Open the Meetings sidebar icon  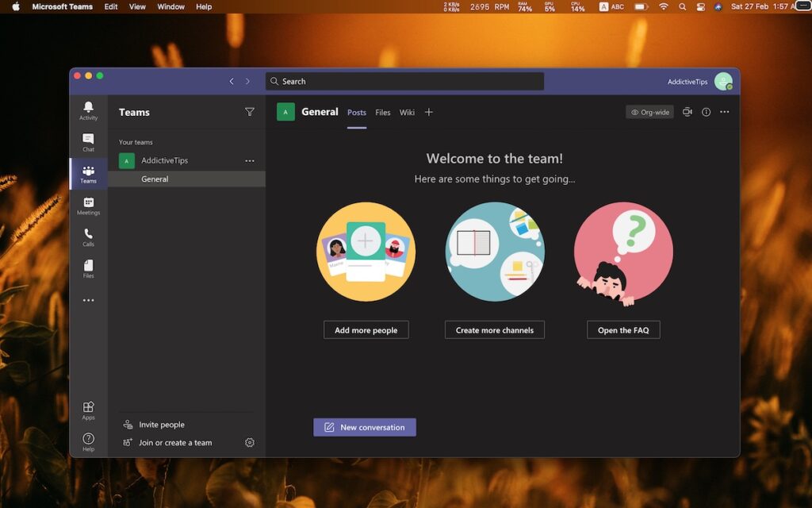coord(88,206)
